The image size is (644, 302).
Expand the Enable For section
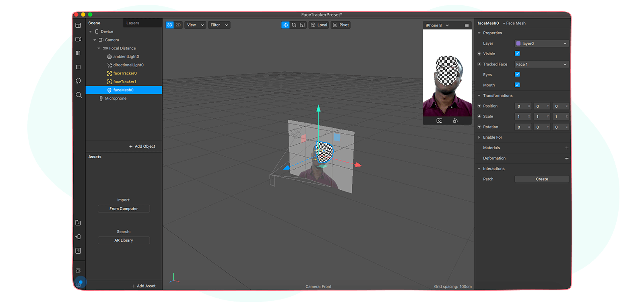pyautogui.click(x=492, y=137)
